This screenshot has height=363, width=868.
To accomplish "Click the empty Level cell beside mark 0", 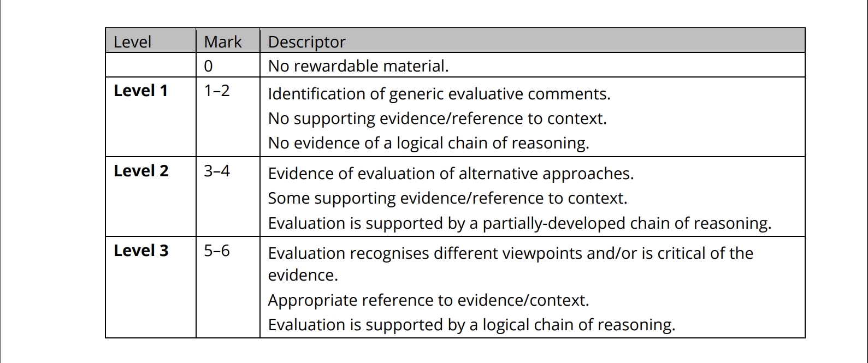I will (x=150, y=66).
